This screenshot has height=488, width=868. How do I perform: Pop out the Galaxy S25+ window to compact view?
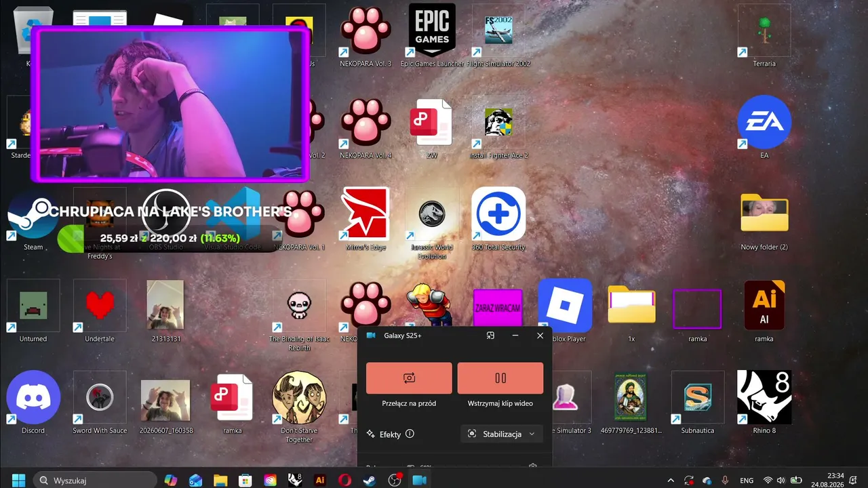(x=490, y=335)
